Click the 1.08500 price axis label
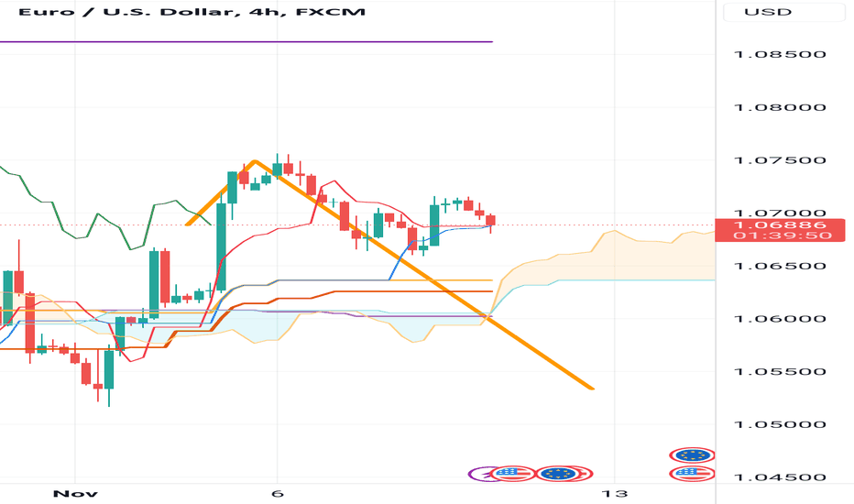This screenshot has width=854, height=504. [780, 54]
